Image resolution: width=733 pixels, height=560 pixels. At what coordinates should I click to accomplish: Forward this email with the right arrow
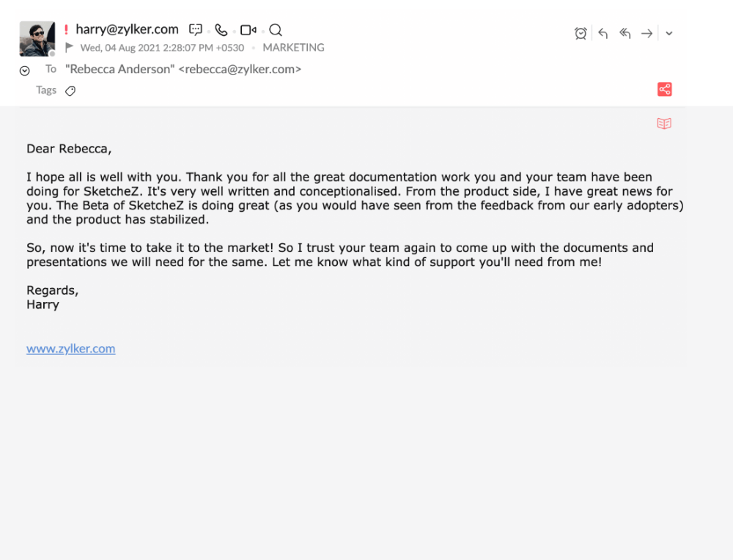[647, 33]
